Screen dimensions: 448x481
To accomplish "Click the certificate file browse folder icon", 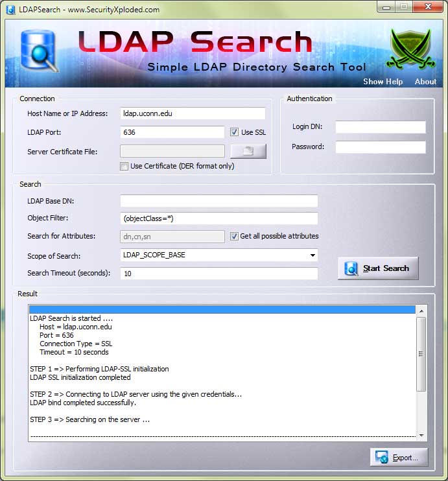I will point(248,152).
